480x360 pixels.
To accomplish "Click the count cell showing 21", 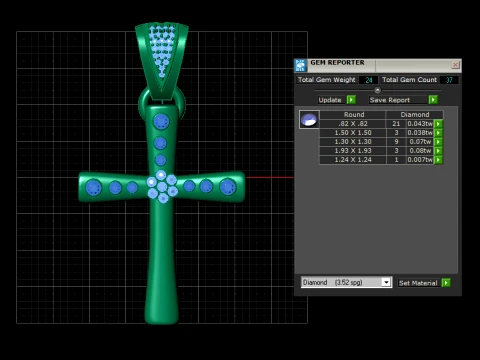I will pyautogui.click(x=396, y=124).
